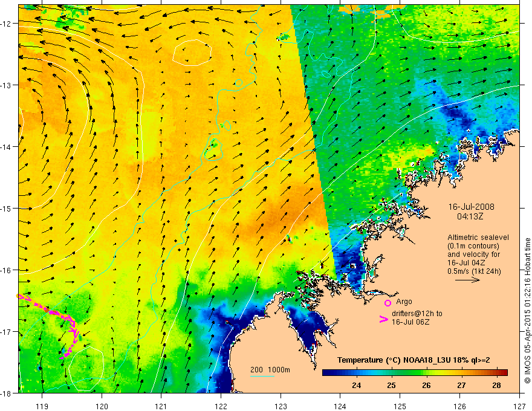Click the 123 longitude axis label
The image size is (532, 411).
(x=281, y=406)
